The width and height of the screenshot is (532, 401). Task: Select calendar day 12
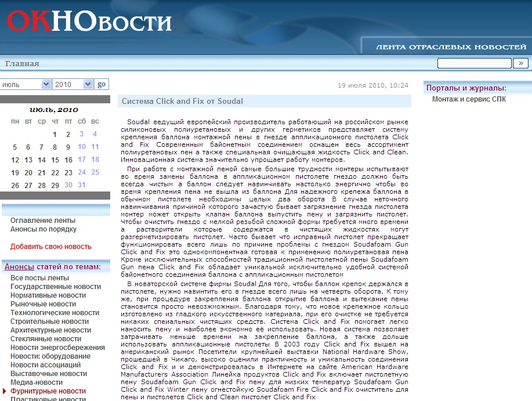tap(15, 160)
